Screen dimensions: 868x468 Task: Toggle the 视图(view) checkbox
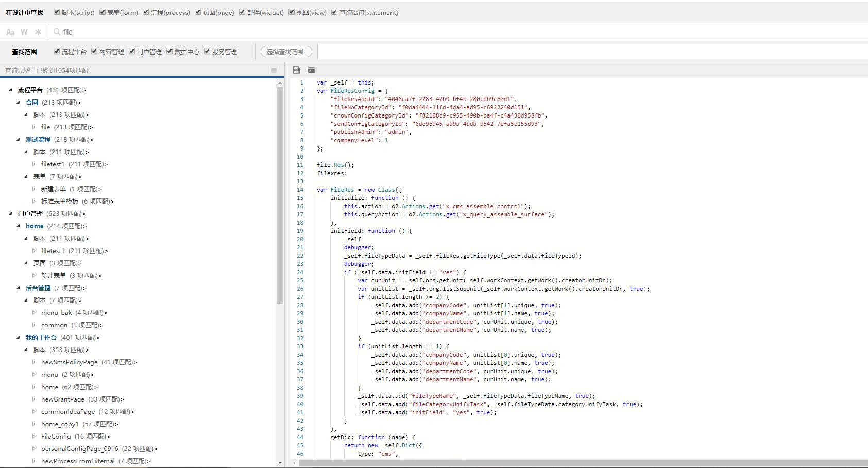click(292, 12)
